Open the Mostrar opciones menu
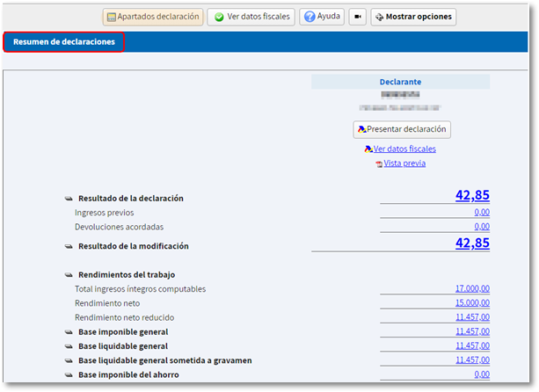 pyautogui.click(x=412, y=17)
